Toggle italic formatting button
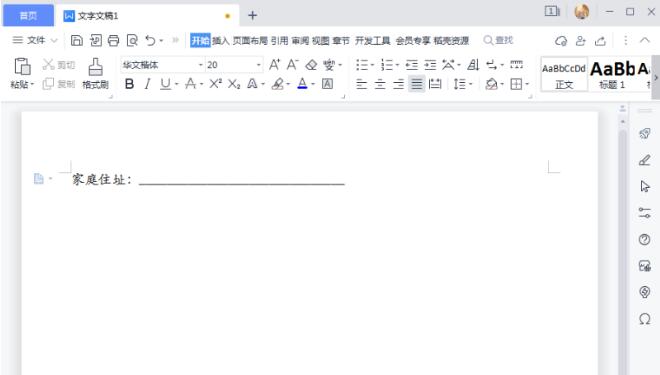The image size is (660, 375). (147, 84)
